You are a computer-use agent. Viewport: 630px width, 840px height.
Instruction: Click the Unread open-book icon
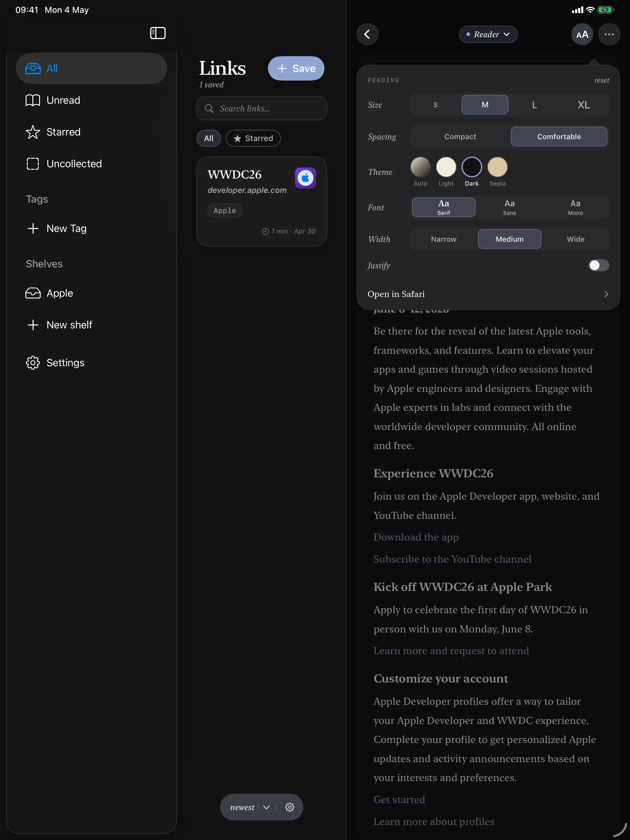(33, 100)
